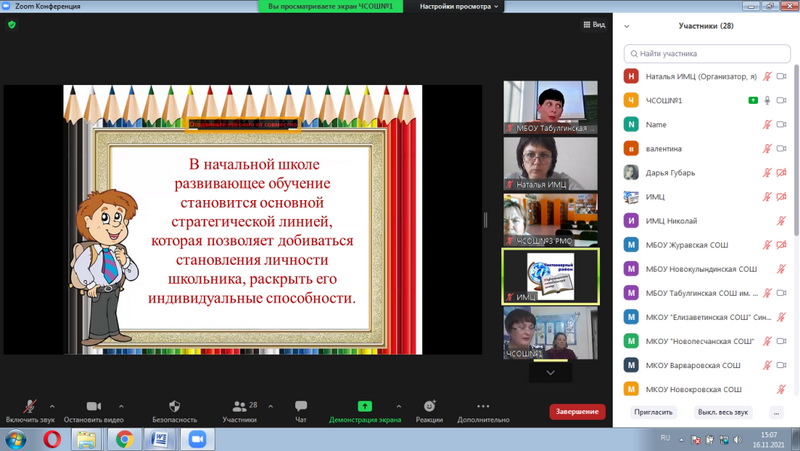The height and width of the screenshot is (451, 800).
Task: Open the more options button in participants panel
Action: tap(777, 412)
